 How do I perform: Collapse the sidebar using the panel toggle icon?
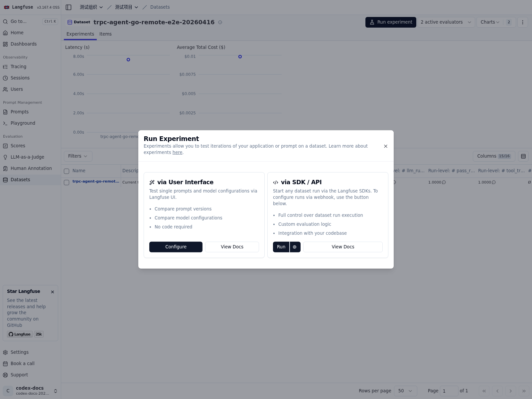[69, 7]
